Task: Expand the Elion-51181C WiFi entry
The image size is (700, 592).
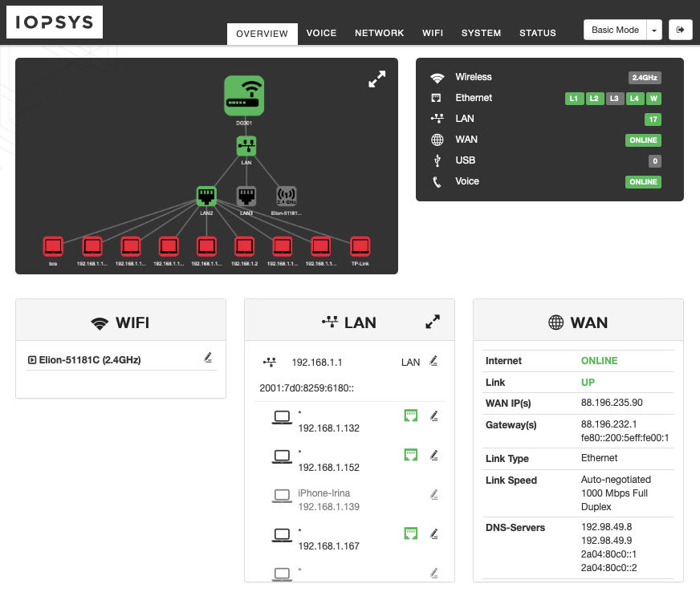Action: tap(32, 360)
